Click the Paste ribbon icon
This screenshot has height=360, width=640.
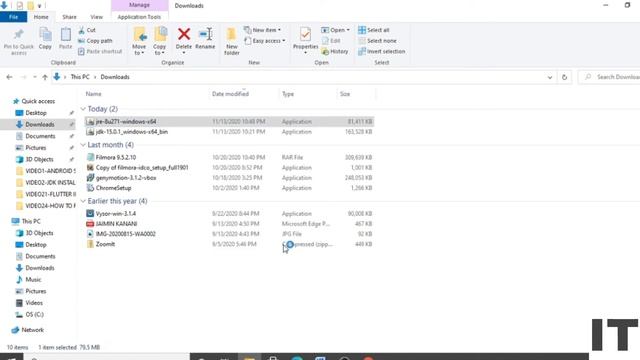(65, 39)
